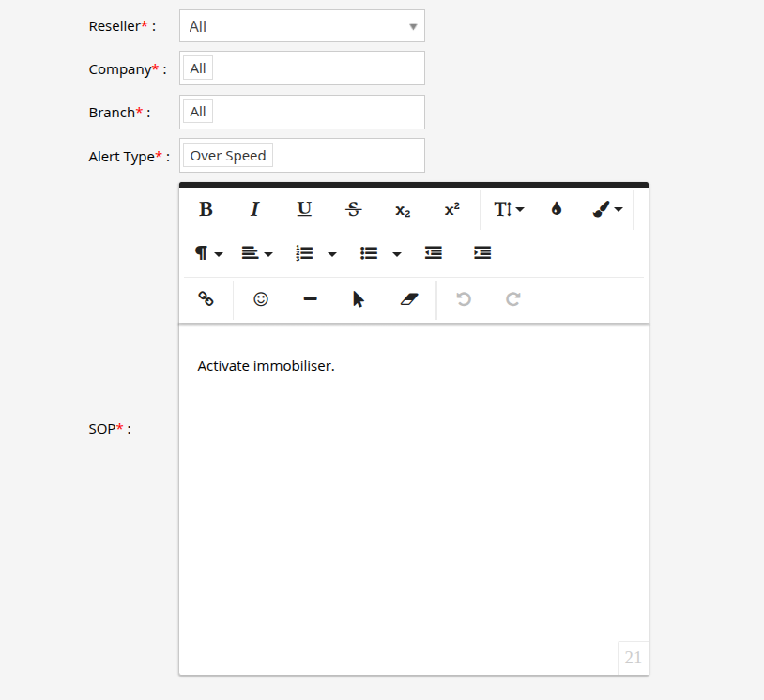The height and width of the screenshot is (700, 764).
Task: Expand the font size dropdown
Action: [x=509, y=209]
